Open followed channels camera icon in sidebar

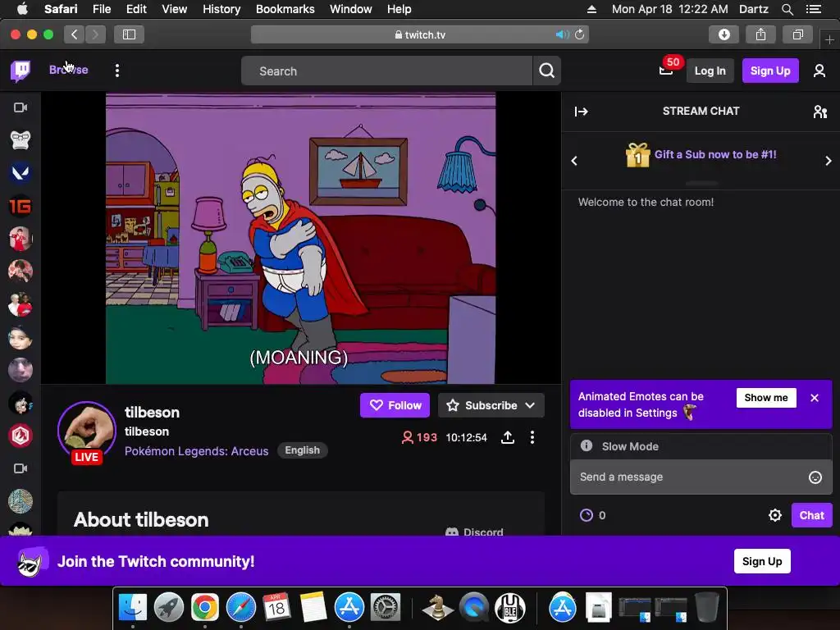tap(21, 107)
